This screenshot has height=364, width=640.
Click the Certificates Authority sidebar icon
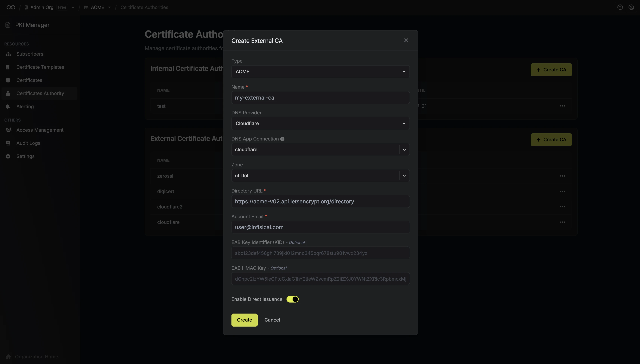click(8, 93)
